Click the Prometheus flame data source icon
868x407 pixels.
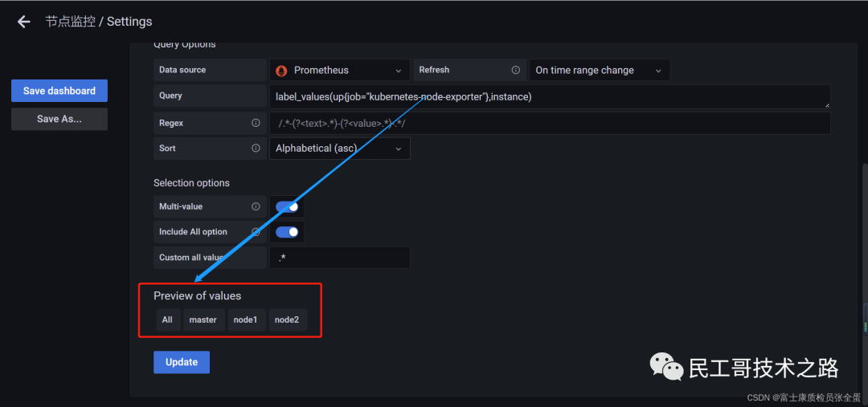click(x=282, y=70)
